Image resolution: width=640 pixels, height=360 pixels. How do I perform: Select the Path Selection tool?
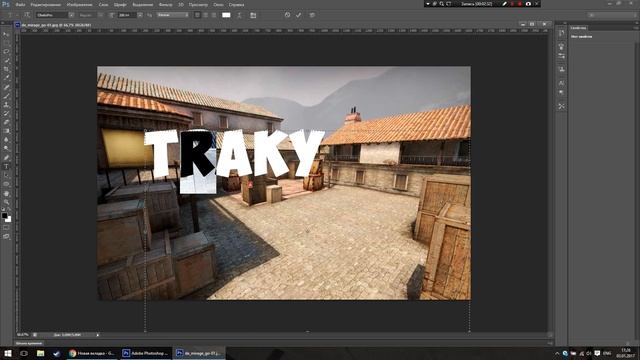click(6, 175)
